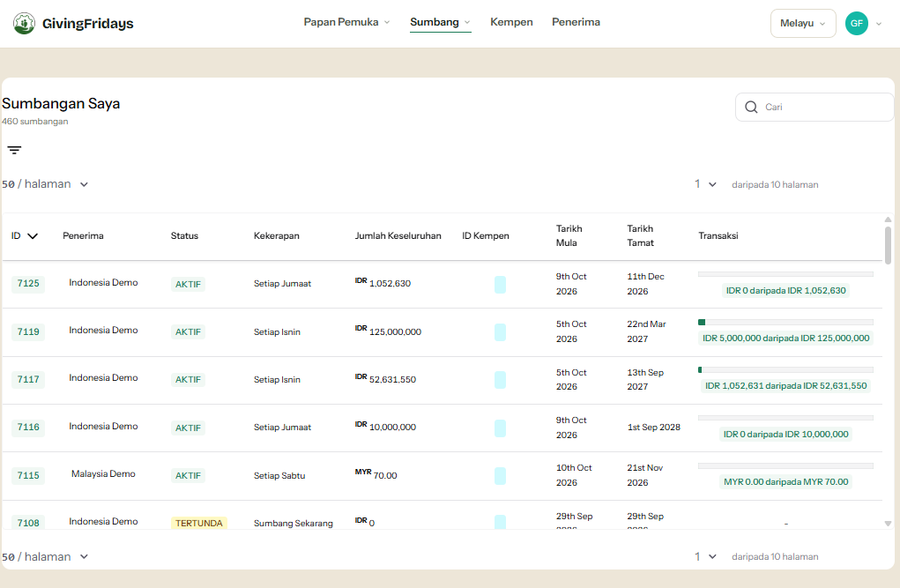
Task: Sort by the ID column arrow
Action: click(33, 236)
